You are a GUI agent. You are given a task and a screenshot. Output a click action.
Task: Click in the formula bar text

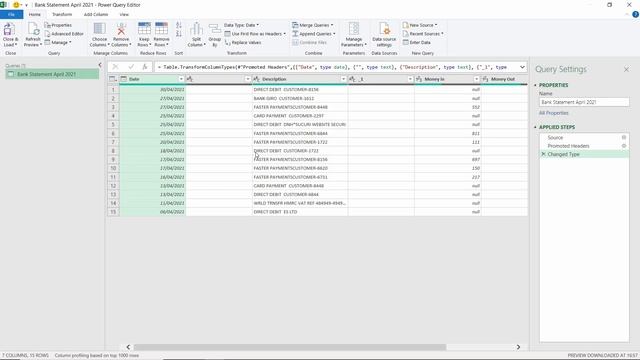click(x=335, y=67)
